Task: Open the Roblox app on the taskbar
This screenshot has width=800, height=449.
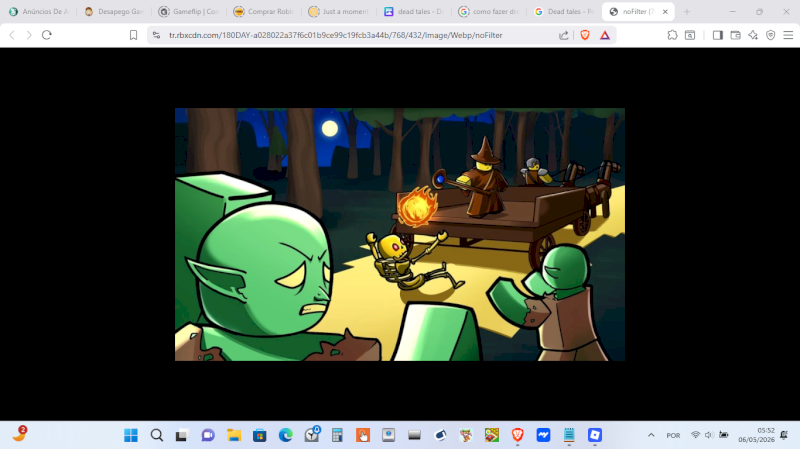Action: click(x=594, y=435)
